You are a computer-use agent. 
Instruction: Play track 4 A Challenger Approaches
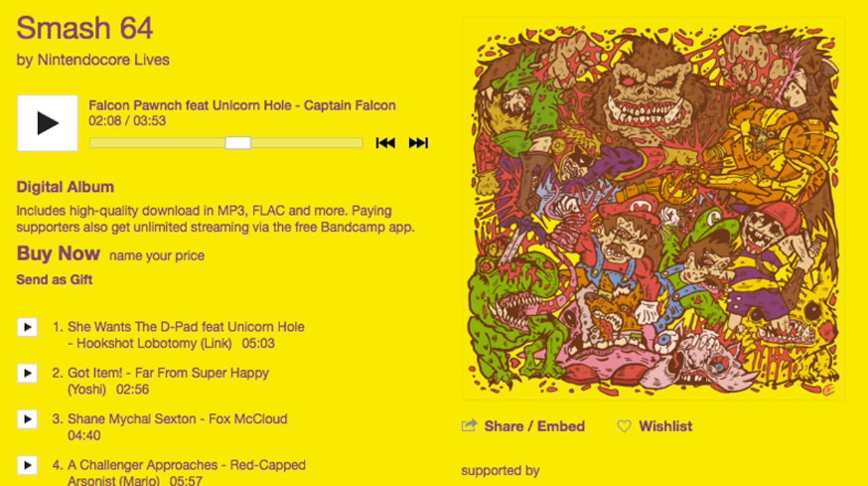pyautogui.click(x=27, y=466)
